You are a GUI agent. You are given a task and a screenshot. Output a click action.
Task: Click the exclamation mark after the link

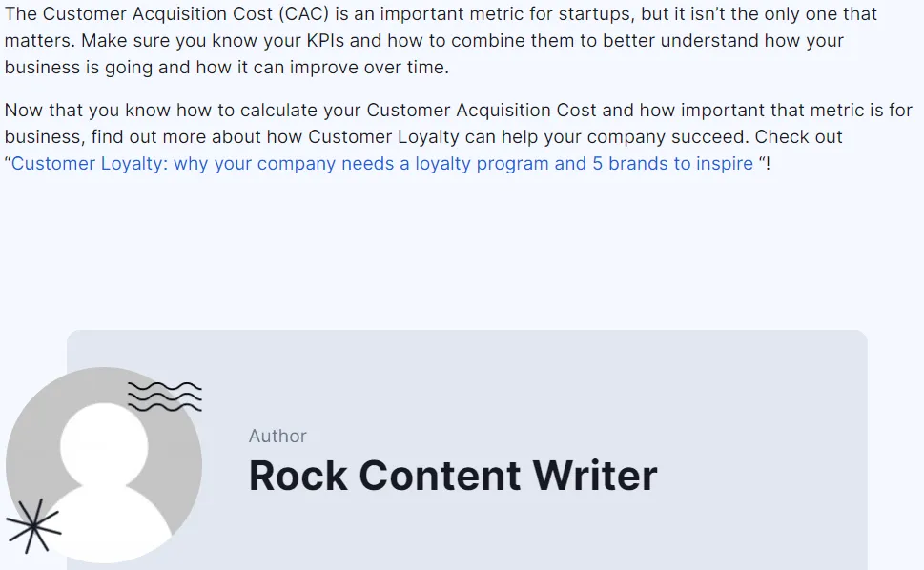tap(768, 164)
